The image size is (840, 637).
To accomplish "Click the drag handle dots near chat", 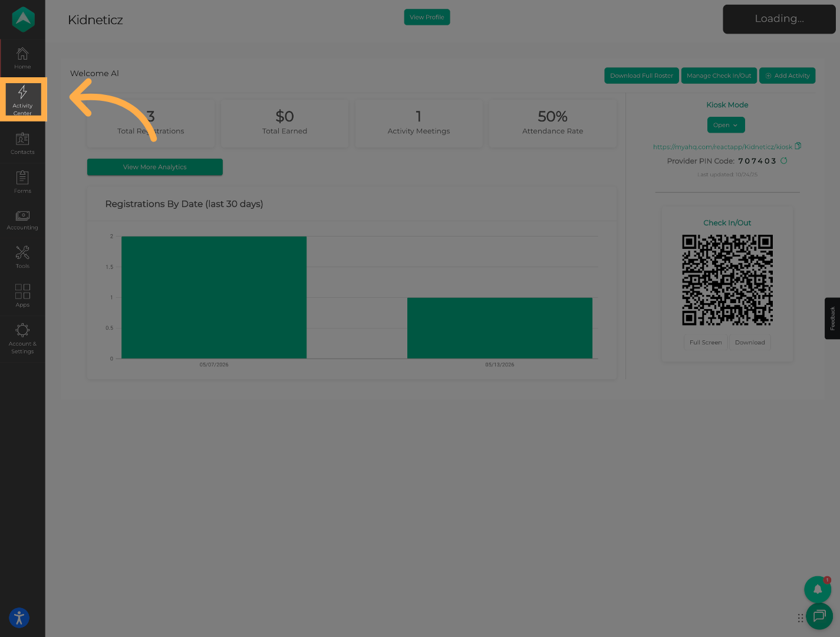I will tap(801, 618).
